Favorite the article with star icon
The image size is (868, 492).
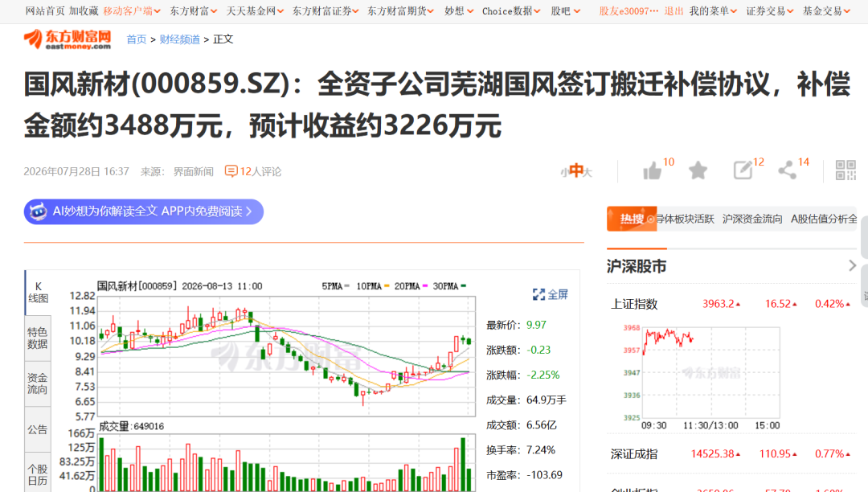[x=698, y=170]
